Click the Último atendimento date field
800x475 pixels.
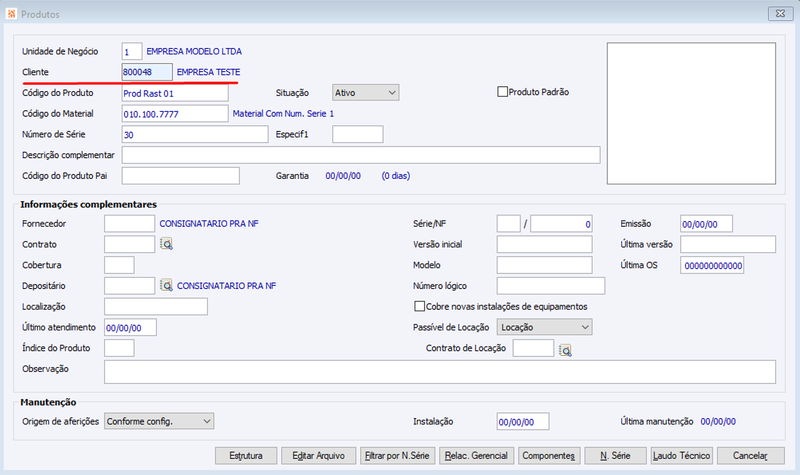click(131, 327)
